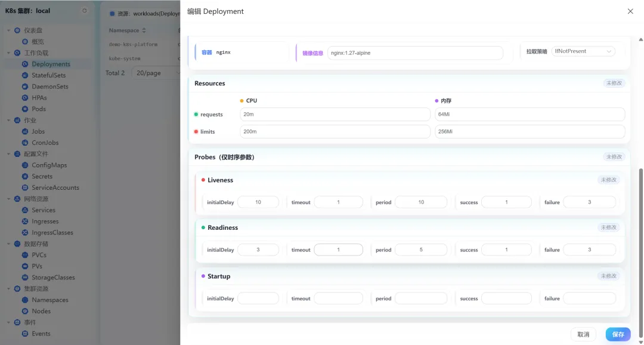Screen dimensions: 644x345
Task: Click the Startup failure field
Action: coord(589,298)
